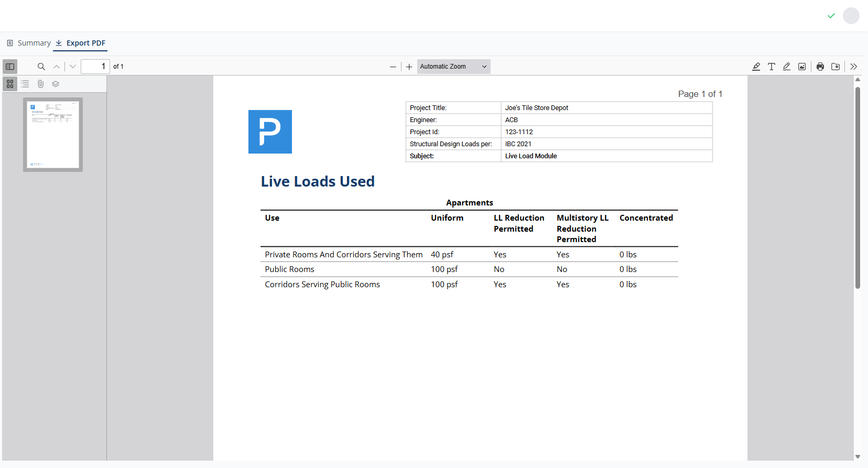Select the 'Apartments' table title
The width and height of the screenshot is (868, 468).
coord(470,203)
